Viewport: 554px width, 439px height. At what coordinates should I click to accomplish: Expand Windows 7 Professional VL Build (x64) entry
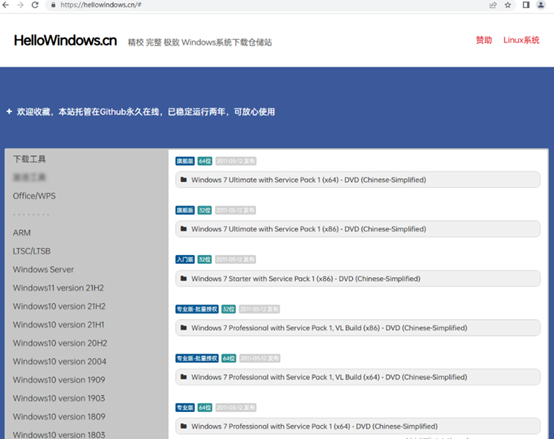[358, 377]
